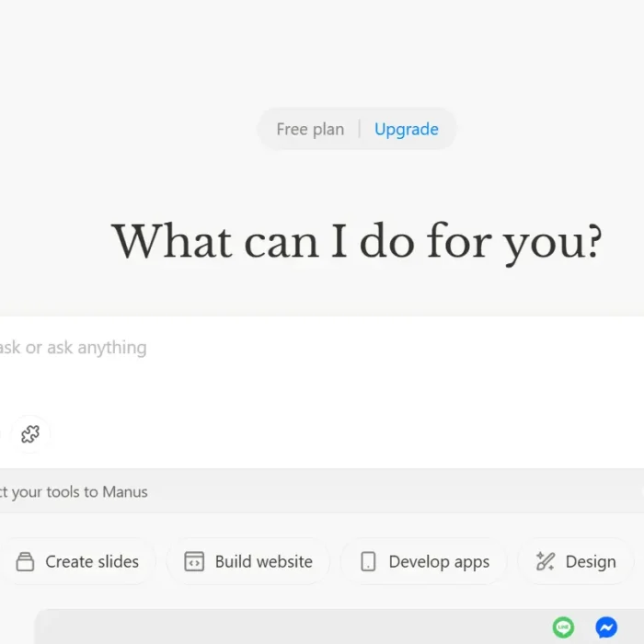The height and width of the screenshot is (644, 644).
Task: Open the blue Messenger icon
Action: click(606, 627)
